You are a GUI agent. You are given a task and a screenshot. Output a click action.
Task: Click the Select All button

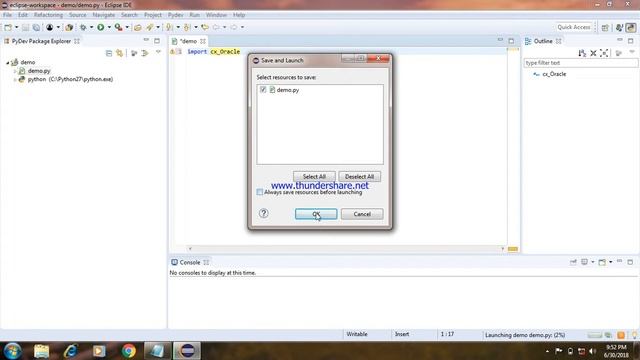coord(314,176)
